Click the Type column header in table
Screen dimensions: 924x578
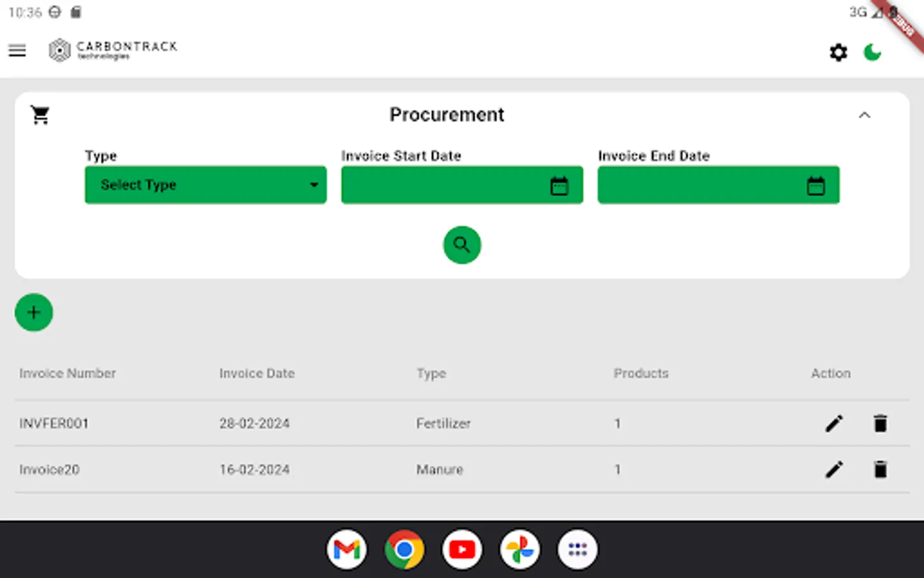click(x=431, y=374)
